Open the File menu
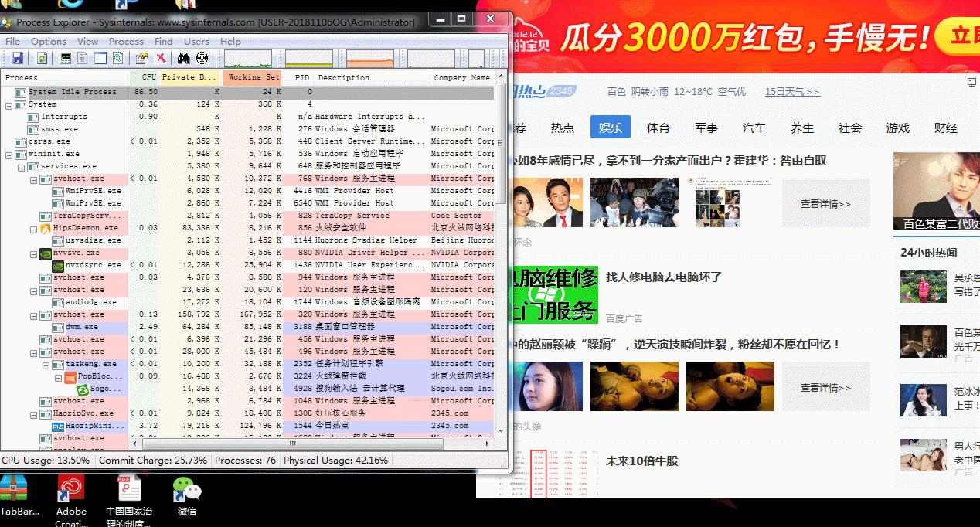This screenshot has width=980, height=527. pos(13,41)
